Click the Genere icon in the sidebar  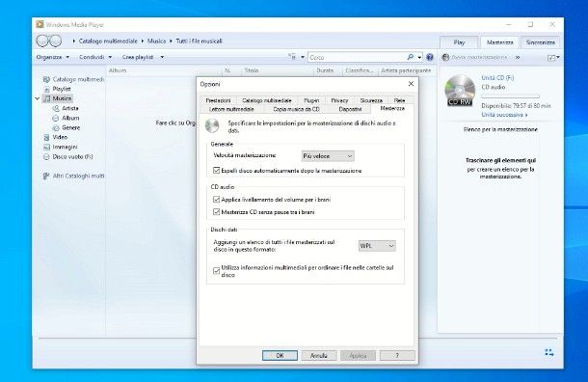[56, 128]
